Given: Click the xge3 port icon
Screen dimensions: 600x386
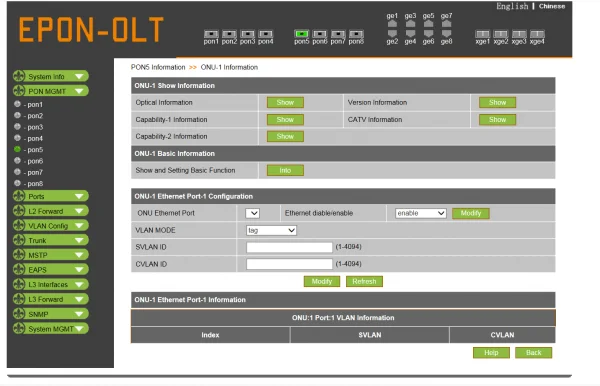Looking at the screenshot, I should [519, 34].
